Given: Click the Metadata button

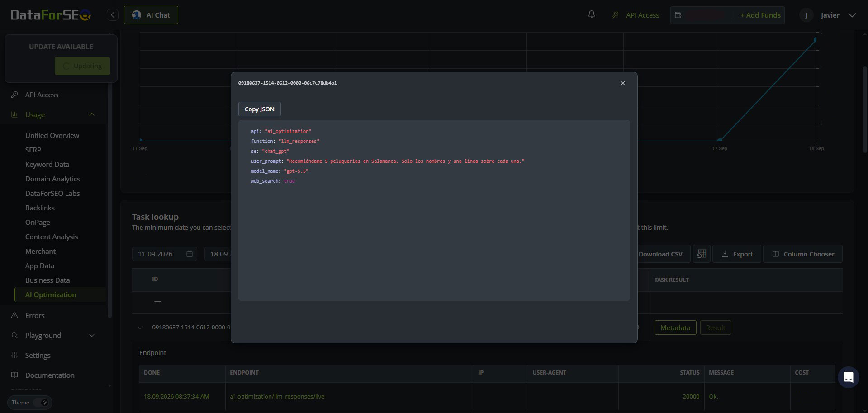Looking at the screenshot, I should (675, 328).
